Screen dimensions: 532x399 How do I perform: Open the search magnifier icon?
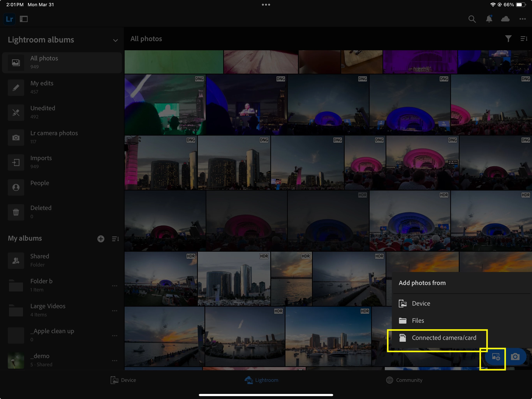pos(472,19)
